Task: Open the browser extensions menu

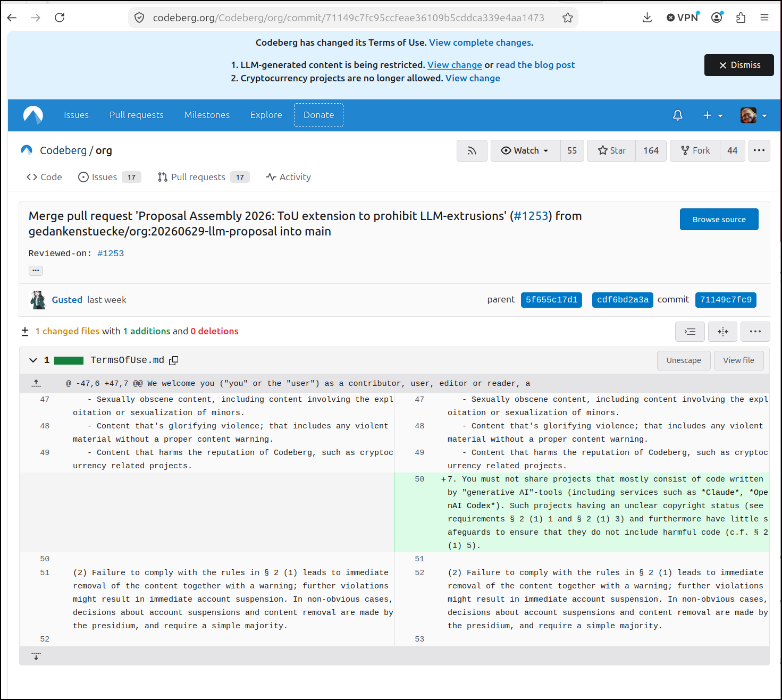Action: [x=741, y=18]
